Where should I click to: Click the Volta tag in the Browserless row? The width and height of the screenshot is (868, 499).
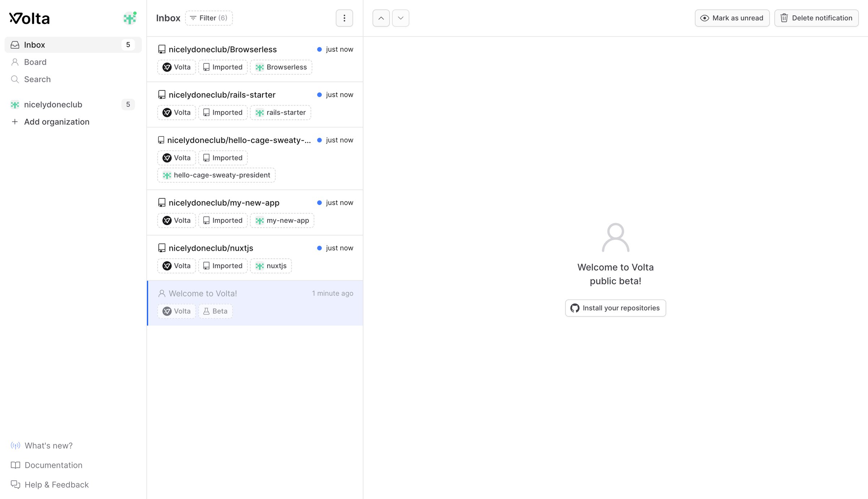tap(176, 67)
